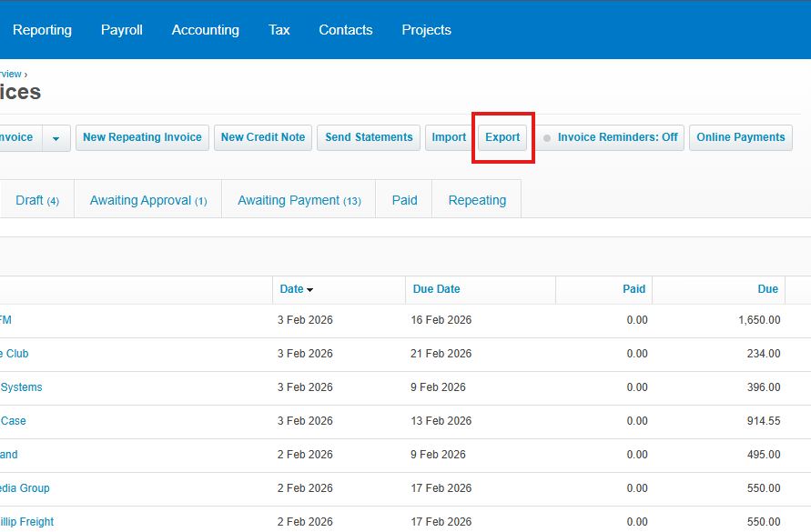Viewport: 811px width, 532px height.
Task: Sort invoices by the Due Date column
Action: click(436, 288)
